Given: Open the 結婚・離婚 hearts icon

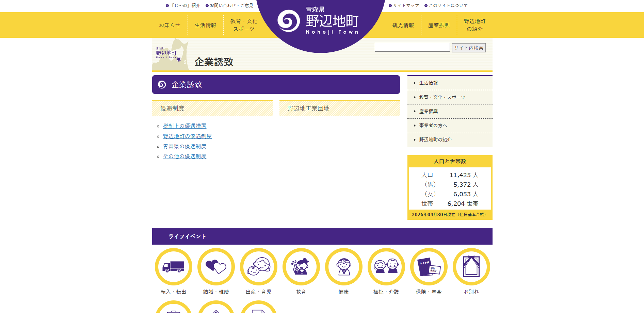Looking at the screenshot, I should point(216,267).
